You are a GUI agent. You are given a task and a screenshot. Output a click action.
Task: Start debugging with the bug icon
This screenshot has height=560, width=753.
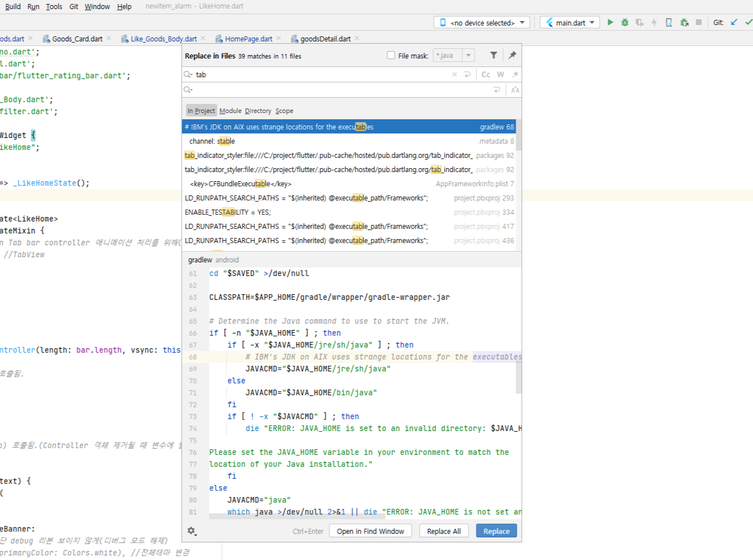[x=625, y=22]
